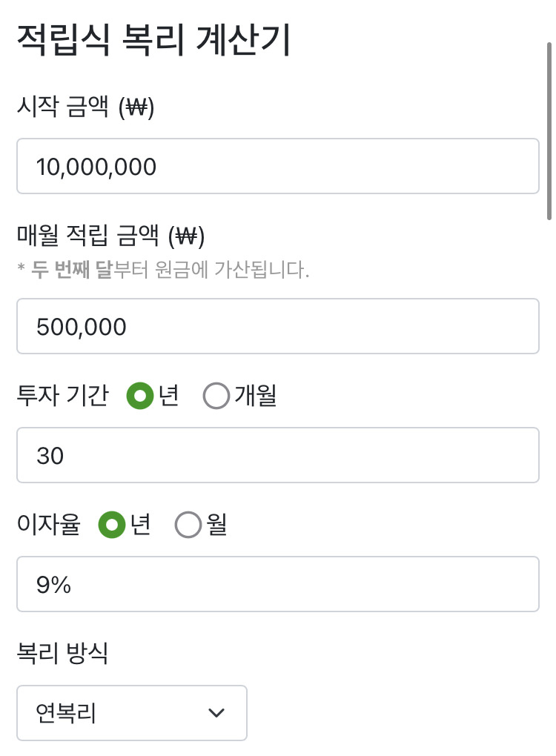Viewport: 556px width, 756px height.
Task: Click the 월 text beside the 이자율 radio
Action: (216, 525)
